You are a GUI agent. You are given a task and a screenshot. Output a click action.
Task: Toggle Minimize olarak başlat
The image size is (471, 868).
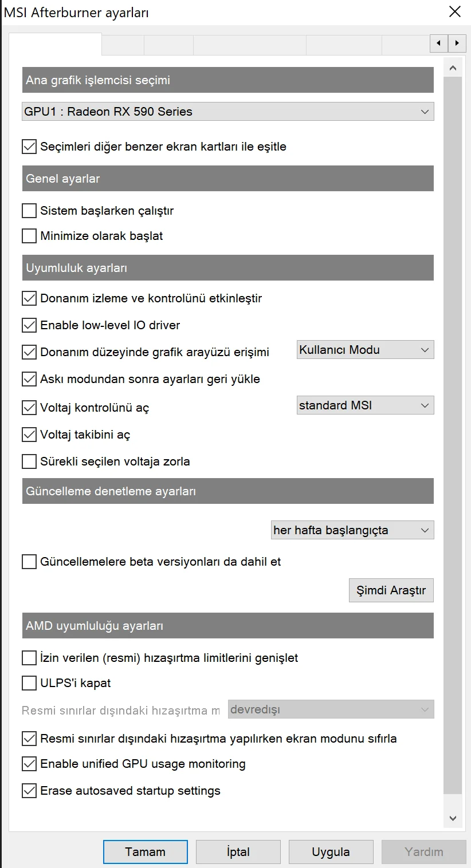click(x=29, y=235)
